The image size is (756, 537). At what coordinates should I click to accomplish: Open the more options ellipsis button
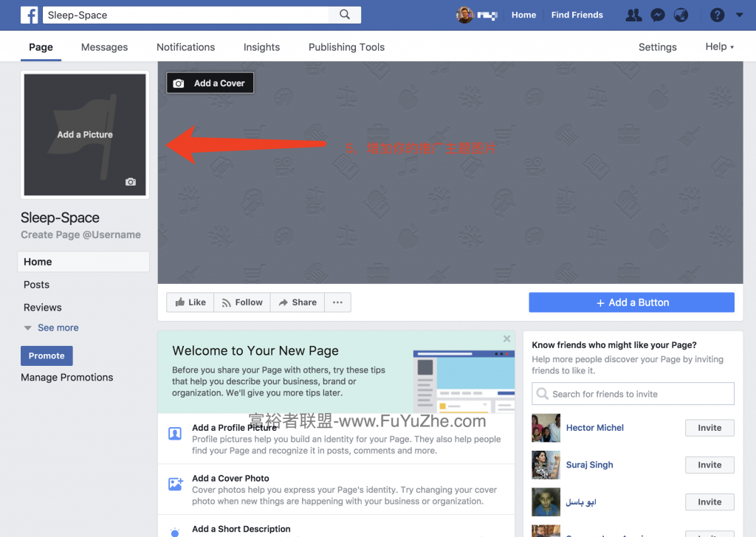coord(337,302)
